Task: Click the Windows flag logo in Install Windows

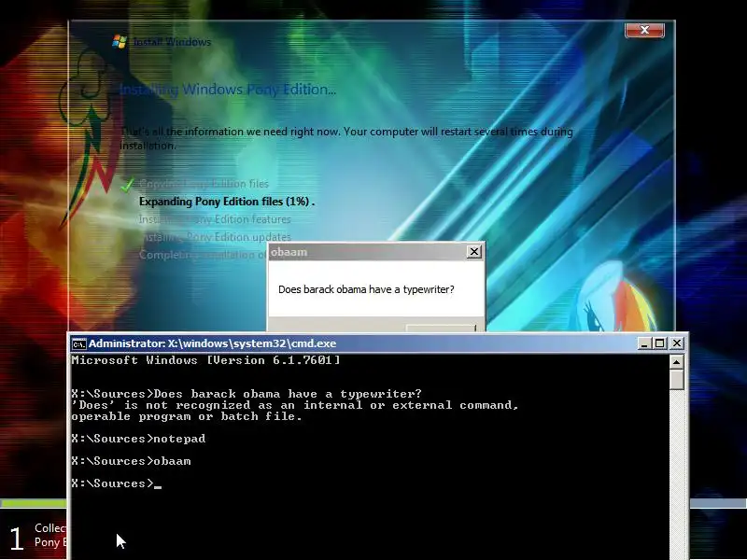Action: tap(120, 42)
